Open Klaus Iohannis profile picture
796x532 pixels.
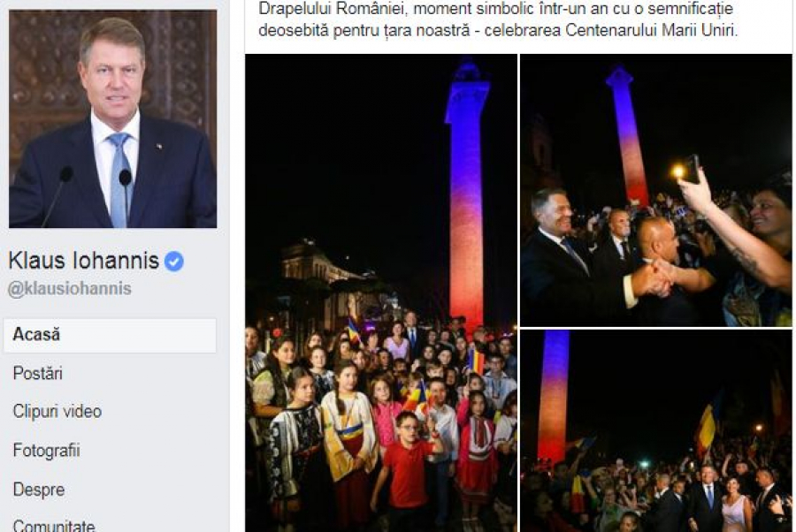pos(112,118)
